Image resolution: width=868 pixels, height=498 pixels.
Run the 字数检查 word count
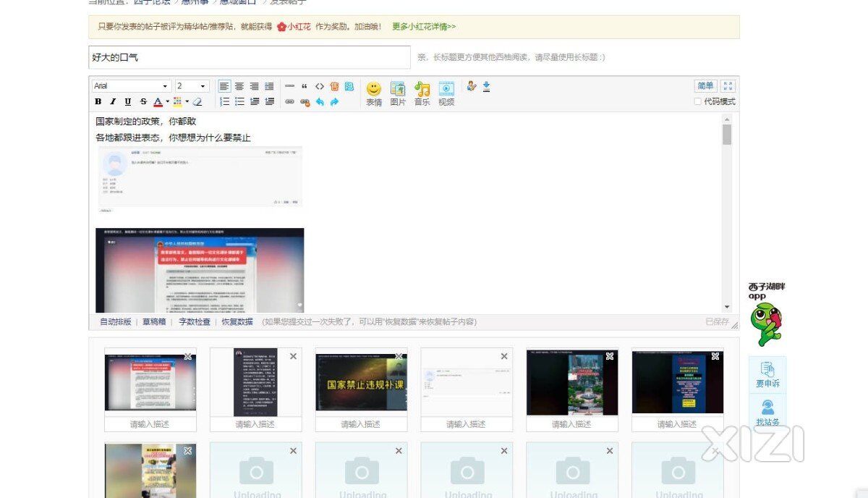[195, 322]
